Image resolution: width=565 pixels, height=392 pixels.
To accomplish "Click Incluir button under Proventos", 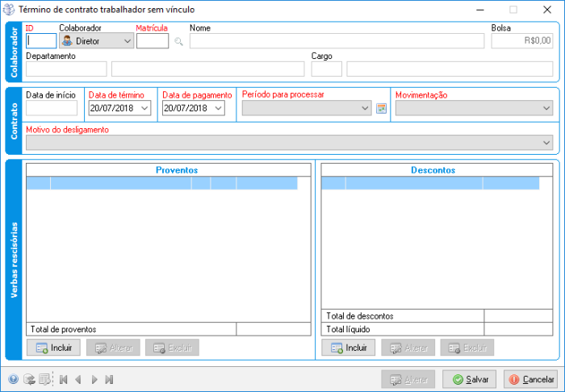I will click(54, 348).
